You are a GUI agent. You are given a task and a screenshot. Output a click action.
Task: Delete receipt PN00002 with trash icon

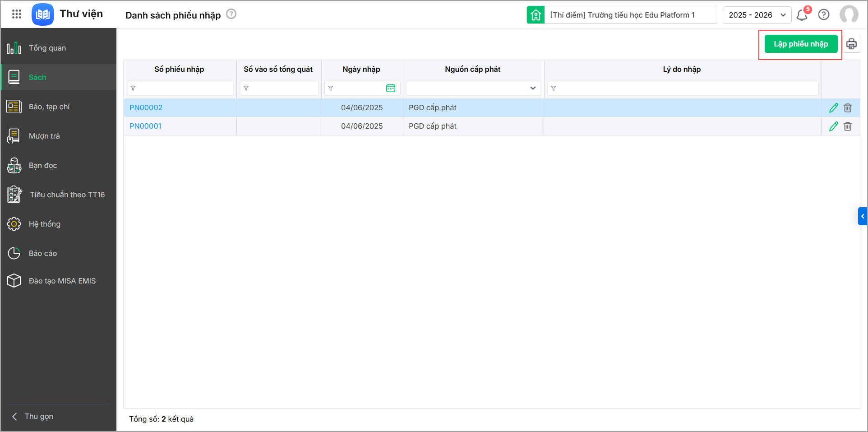click(x=848, y=108)
